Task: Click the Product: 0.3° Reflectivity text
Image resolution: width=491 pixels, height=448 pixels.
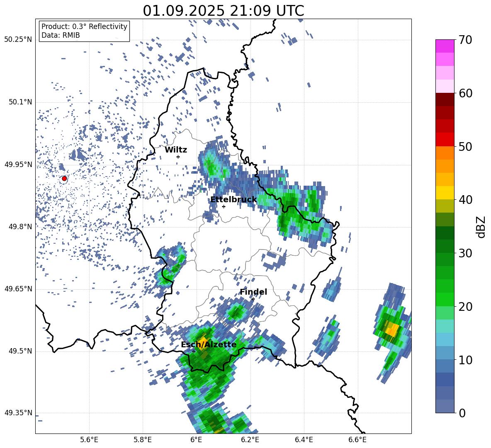Action: tap(84, 27)
